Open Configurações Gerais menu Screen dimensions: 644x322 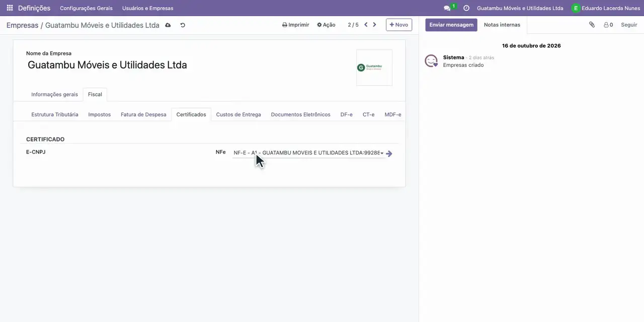86,8
